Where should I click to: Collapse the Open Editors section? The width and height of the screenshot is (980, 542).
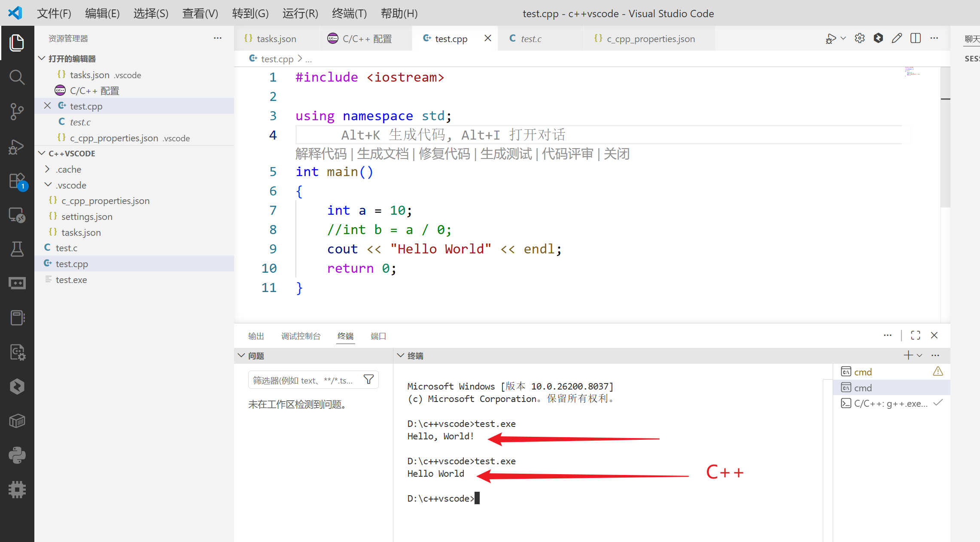(42, 58)
